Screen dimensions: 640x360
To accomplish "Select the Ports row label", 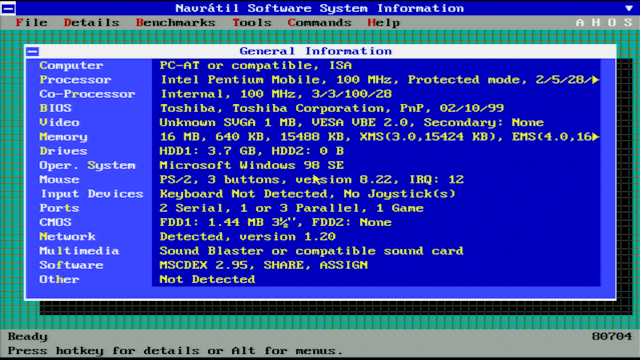I will (x=59, y=208).
